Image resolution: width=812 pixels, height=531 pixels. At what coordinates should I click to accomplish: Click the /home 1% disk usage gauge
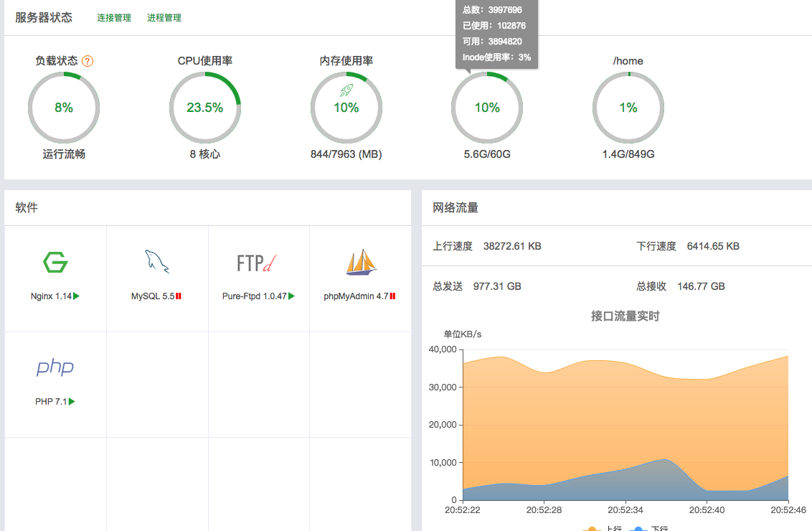[x=628, y=108]
